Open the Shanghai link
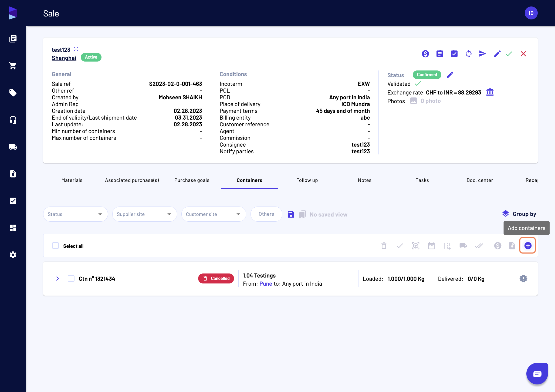Viewport: 555px width, 392px height. pyautogui.click(x=64, y=58)
